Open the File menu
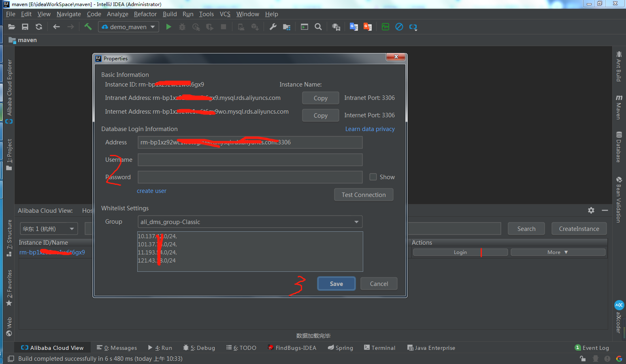The width and height of the screenshot is (626, 364). (11, 14)
